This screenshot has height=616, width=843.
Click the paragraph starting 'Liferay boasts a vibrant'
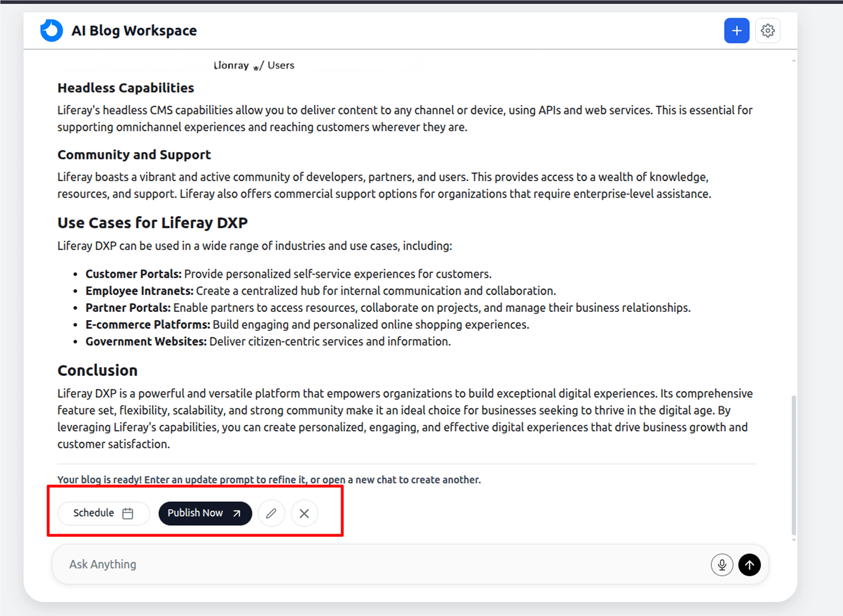click(384, 185)
